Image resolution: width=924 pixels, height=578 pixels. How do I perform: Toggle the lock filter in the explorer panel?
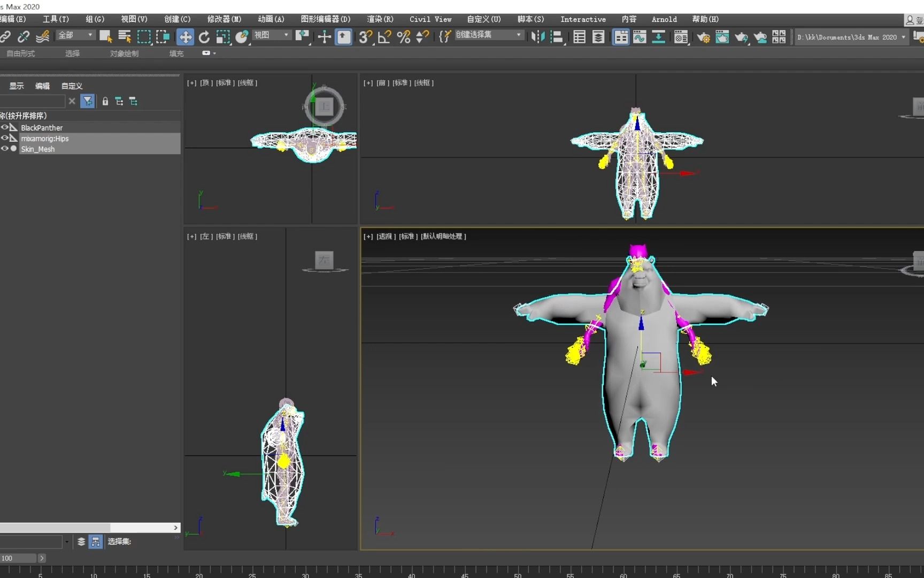coord(105,101)
